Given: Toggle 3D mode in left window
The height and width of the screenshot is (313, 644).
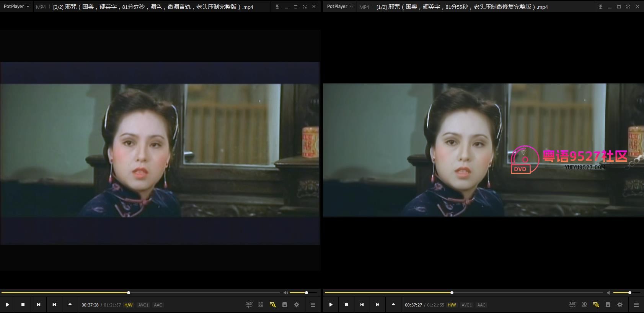Looking at the screenshot, I should tap(261, 305).
